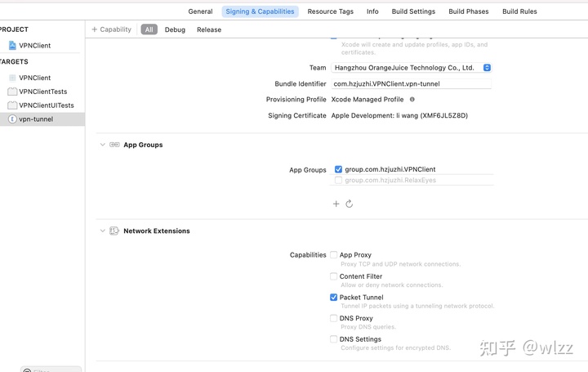The width and height of the screenshot is (588, 372).
Task: Open the Info tab
Action: (372, 11)
